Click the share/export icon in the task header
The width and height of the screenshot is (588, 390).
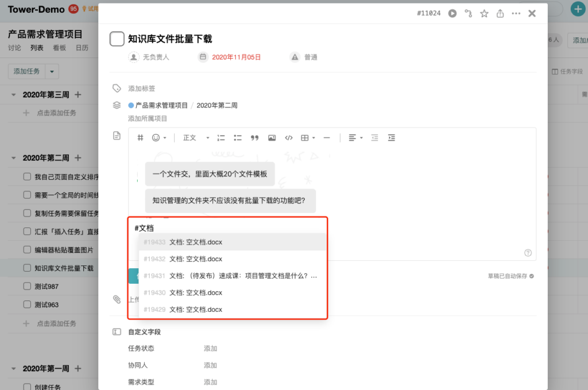coord(500,13)
